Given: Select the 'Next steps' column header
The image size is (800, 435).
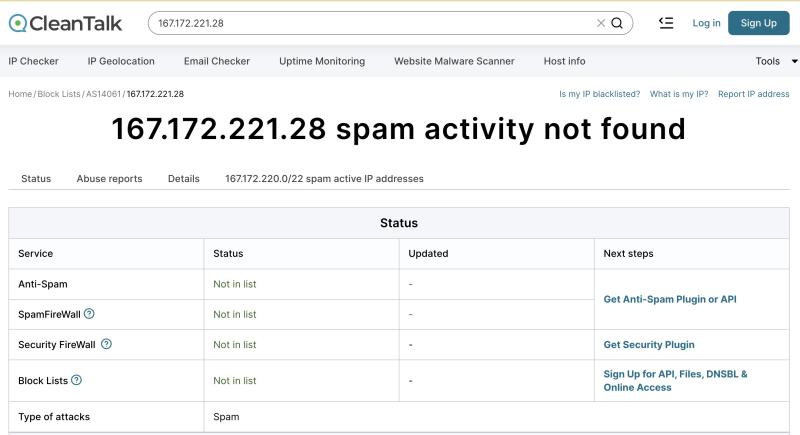Looking at the screenshot, I should tap(628, 253).
